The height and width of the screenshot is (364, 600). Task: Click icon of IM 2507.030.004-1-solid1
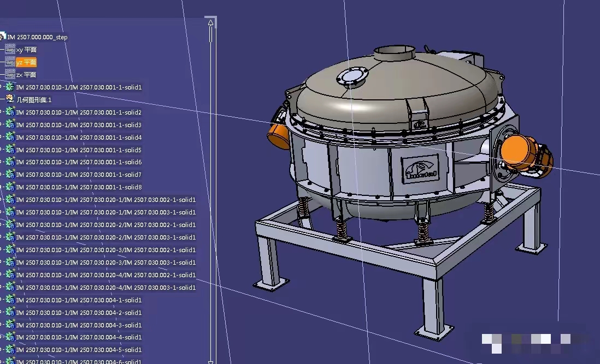click(x=10, y=300)
